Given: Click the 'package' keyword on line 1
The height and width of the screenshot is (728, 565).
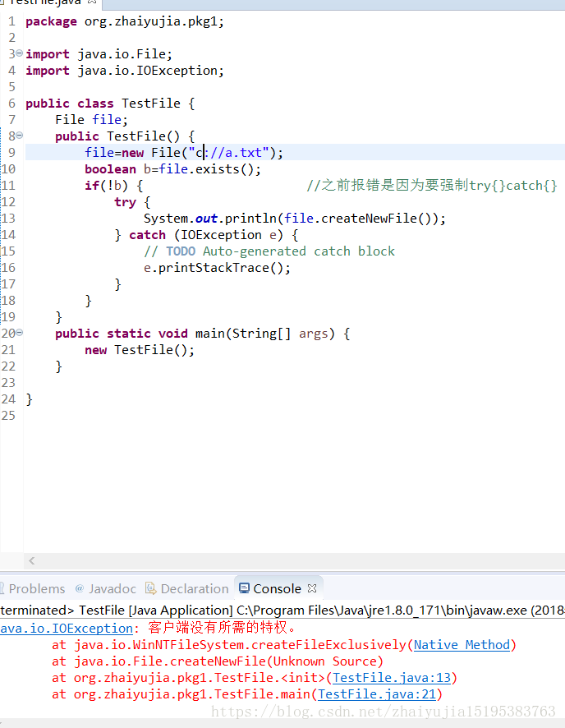Looking at the screenshot, I should pos(51,22).
